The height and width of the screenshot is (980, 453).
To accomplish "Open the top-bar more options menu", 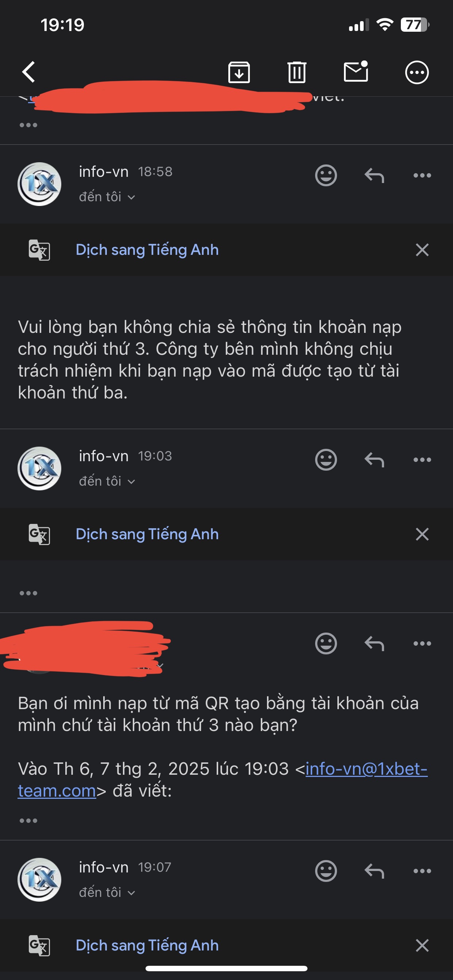I will click(x=417, y=72).
